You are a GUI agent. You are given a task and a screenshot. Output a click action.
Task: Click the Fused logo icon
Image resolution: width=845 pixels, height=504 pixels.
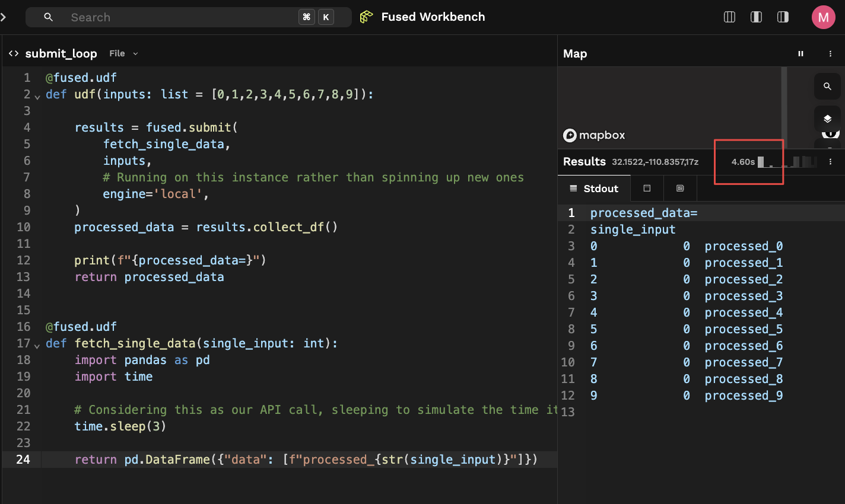(367, 17)
